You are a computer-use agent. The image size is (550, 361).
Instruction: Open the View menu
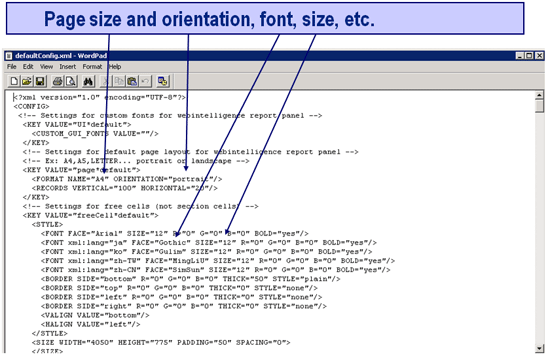coord(46,67)
